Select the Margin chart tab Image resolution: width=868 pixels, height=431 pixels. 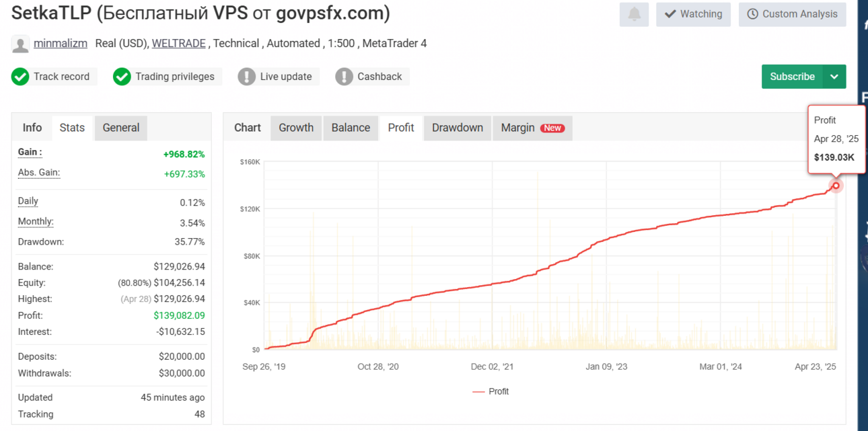coord(532,128)
